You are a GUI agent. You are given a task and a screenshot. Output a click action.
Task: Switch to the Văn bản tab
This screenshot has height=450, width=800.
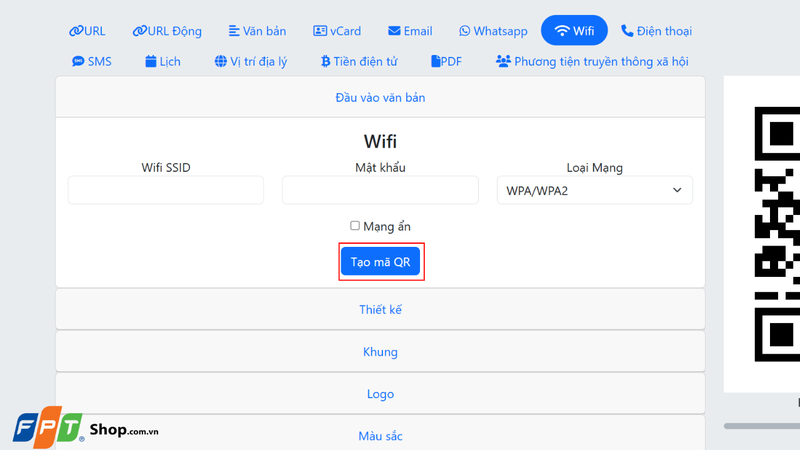tap(258, 31)
